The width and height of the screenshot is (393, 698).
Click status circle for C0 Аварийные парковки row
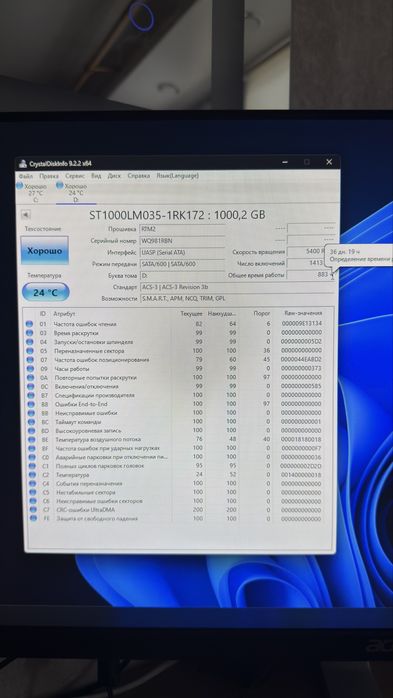point(32,457)
